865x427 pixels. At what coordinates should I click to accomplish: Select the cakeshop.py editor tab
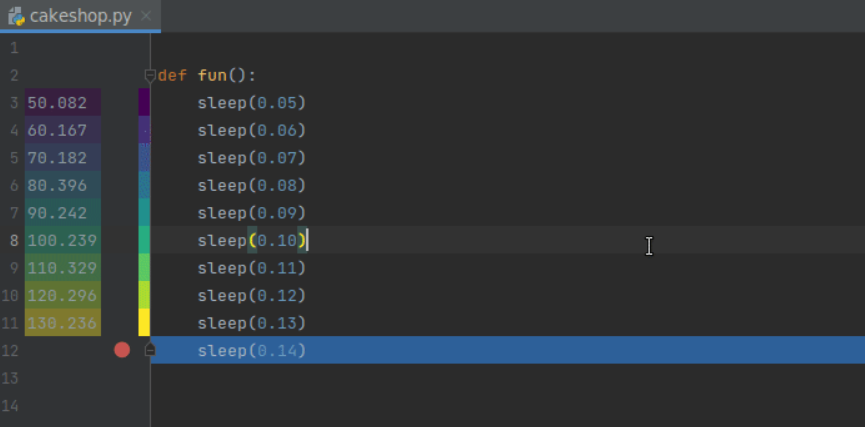pyautogui.click(x=80, y=16)
